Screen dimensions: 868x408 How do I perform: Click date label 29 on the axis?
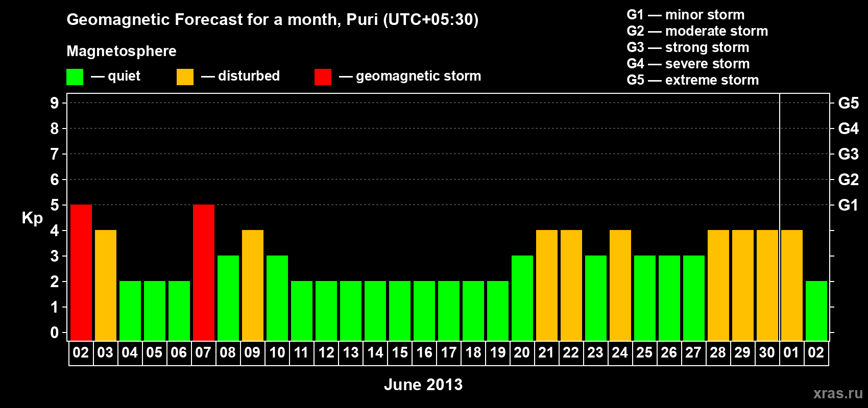click(742, 352)
